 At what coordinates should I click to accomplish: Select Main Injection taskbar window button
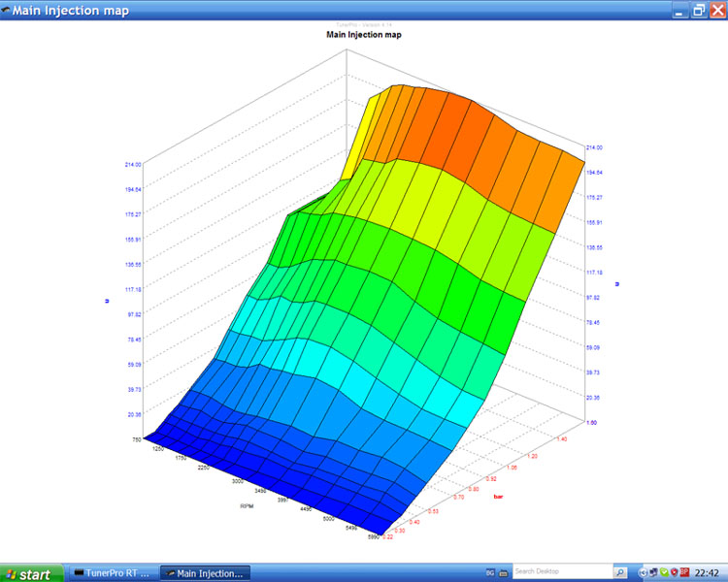(x=205, y=573)
